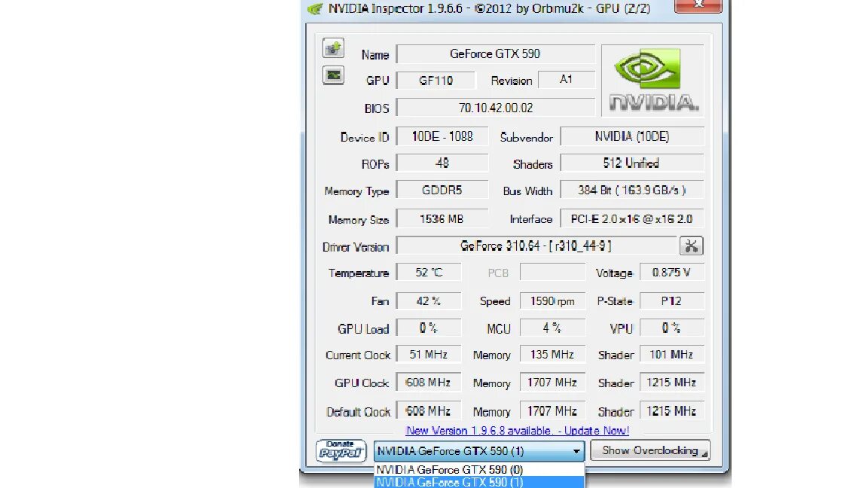Image resolution: width=868 pixels, height=488 pixels.
Task: Click the Memory Type label
Action: (x=356, y=191)
